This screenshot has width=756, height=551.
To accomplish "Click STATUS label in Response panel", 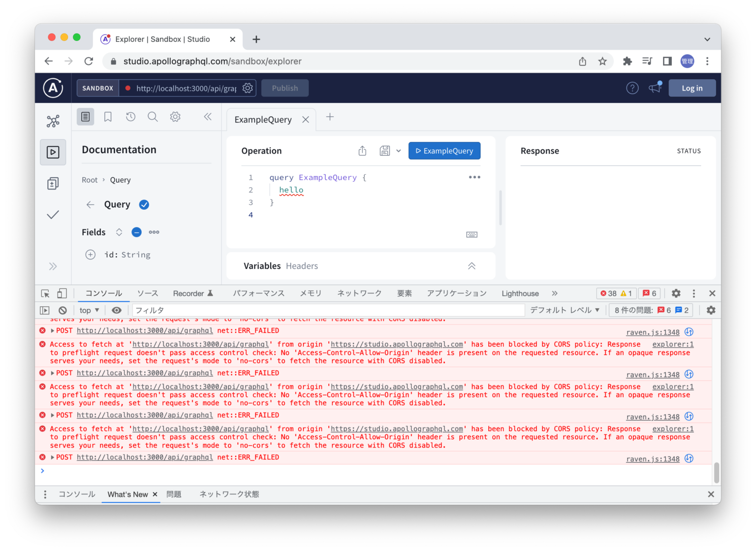I will click(689, 151).
